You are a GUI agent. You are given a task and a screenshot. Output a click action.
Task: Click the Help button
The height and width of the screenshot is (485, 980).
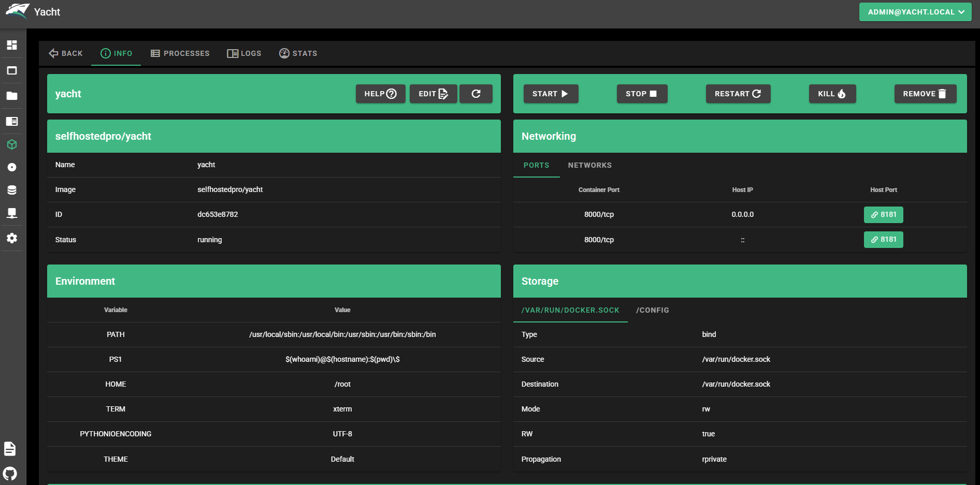(x=381, y=94)
